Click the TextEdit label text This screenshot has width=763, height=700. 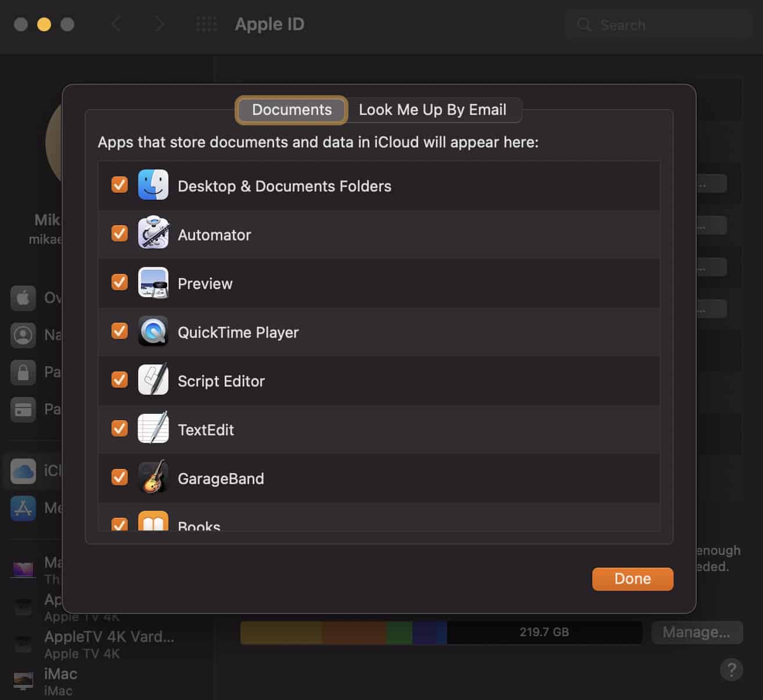206,430
